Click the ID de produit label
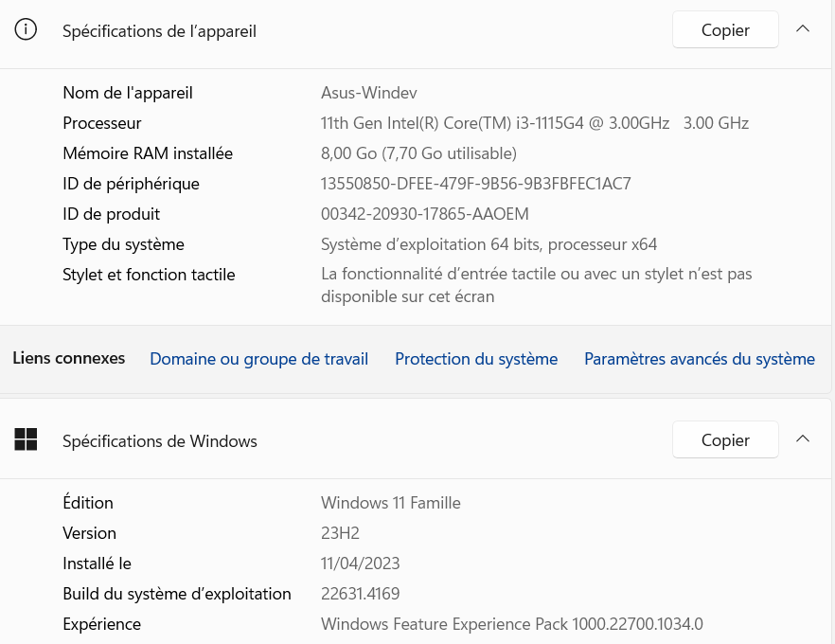This screenshot has width=835, height=644. point(112,214)
